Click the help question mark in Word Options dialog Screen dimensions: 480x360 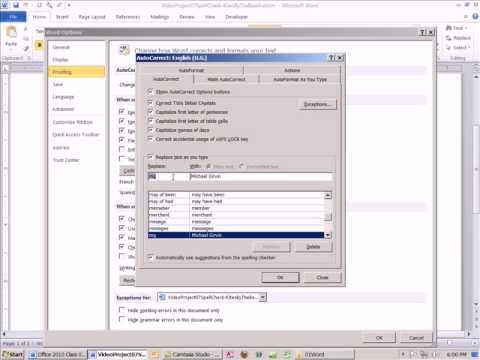pyautogui.click(x=422, y=32)
